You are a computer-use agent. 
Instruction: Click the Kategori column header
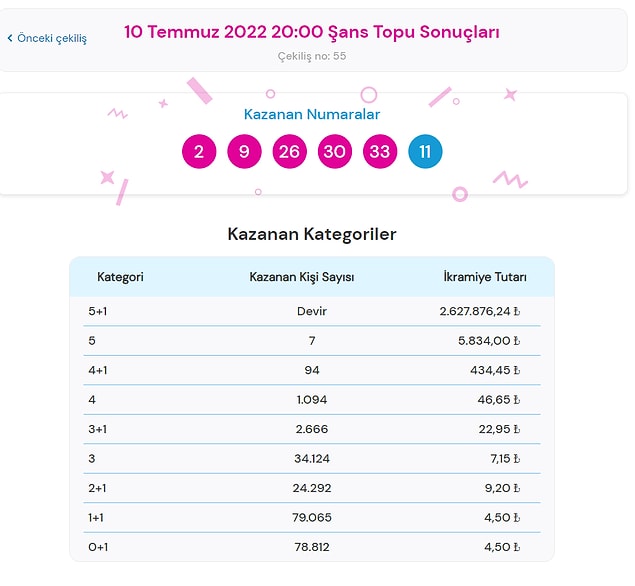tap(120, 277)
